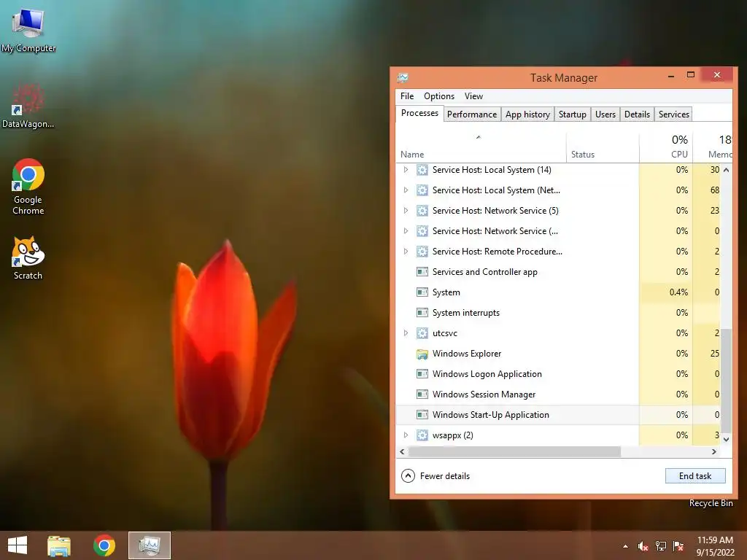Maximize the Task Manager window
The height and width of the screenshot is (560, 747).
691,75
